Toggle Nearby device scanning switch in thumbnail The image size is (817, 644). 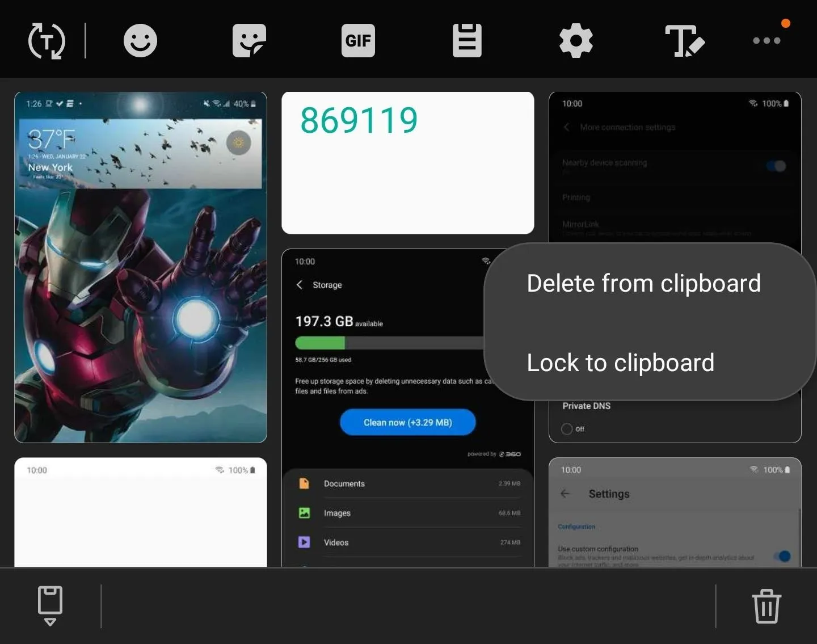[776, 166]
